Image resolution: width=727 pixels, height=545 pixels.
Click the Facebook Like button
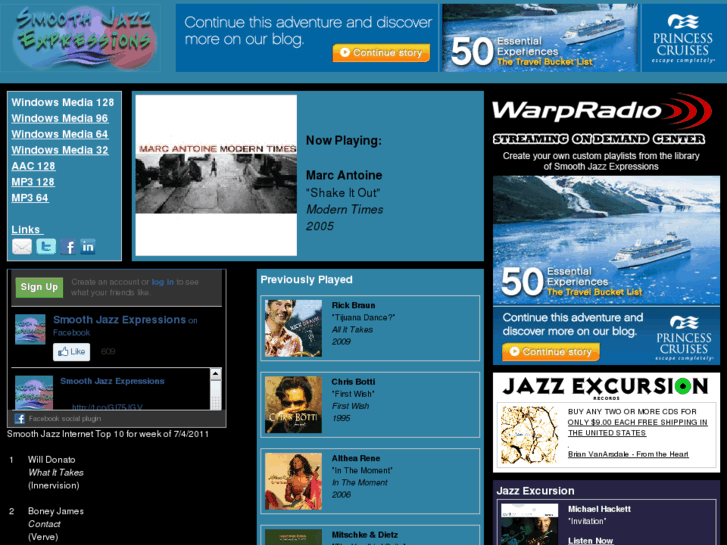(71, 352)
